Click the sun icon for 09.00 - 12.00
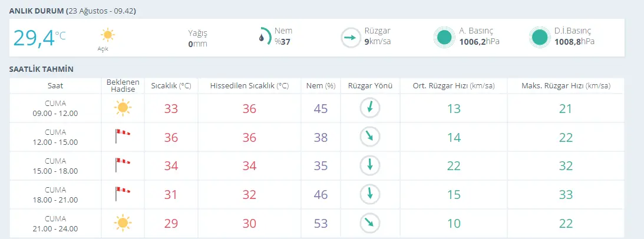The width and height of the screenshot is (644, 239). pos(122,108)
